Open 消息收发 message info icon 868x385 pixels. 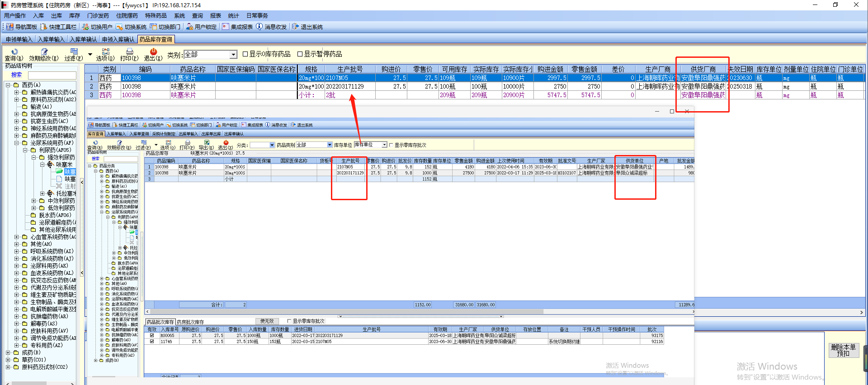tap(259, 27)
